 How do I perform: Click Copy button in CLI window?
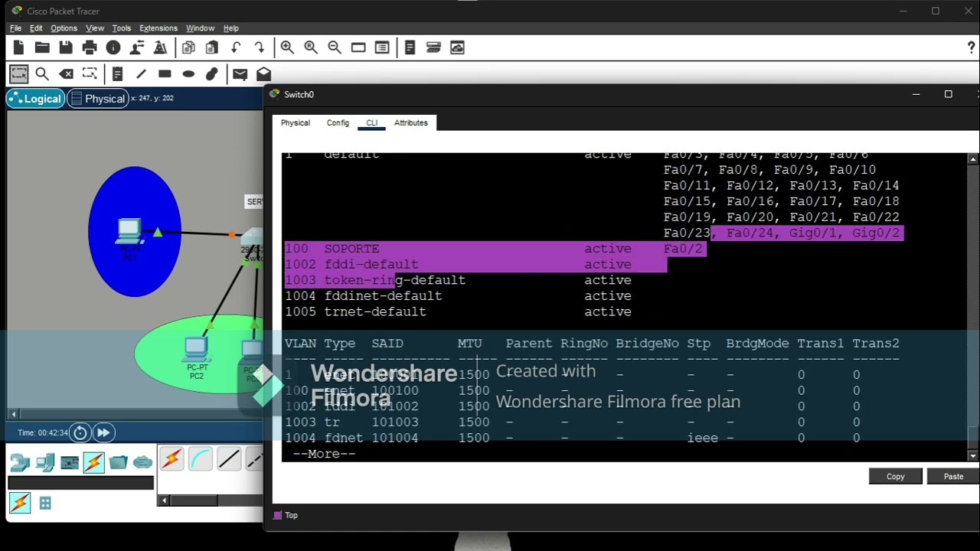tap(896, 476)
